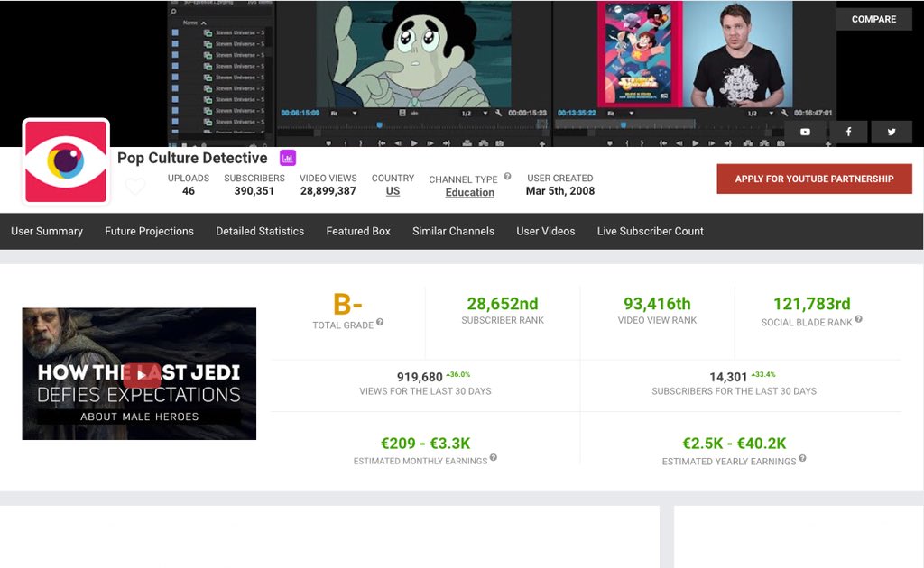924x568 pixels.
Task: Open help icon next to Social Blade Rank
Action: pos(859,319)
